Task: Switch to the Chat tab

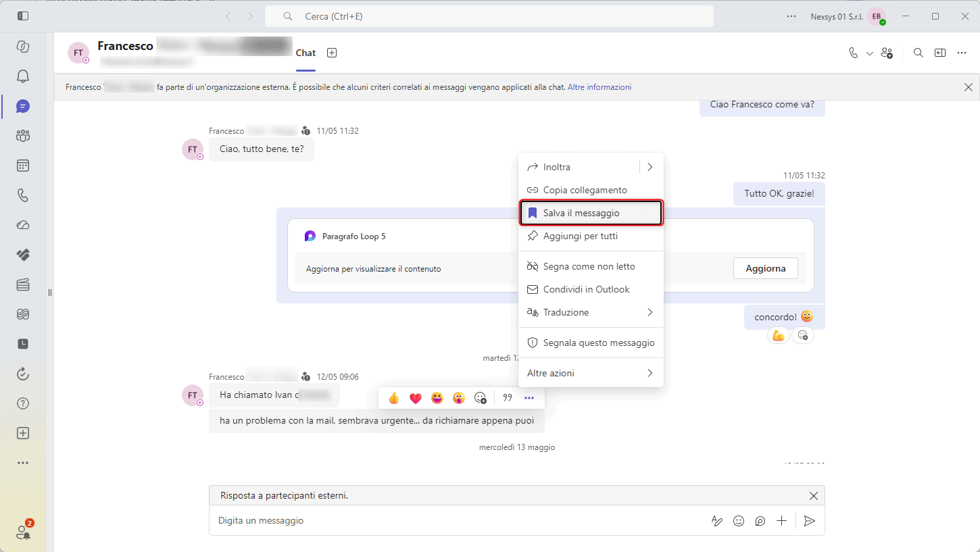Action: click(x=306, y=53)
